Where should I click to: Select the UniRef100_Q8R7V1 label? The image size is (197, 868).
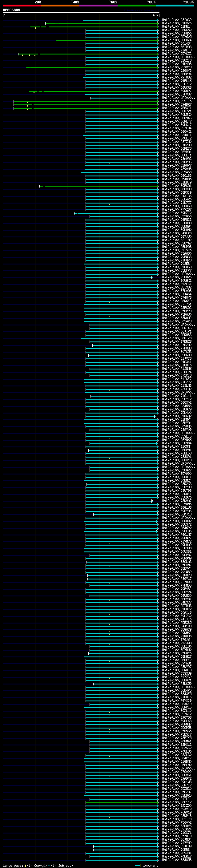tap(176, 111)
